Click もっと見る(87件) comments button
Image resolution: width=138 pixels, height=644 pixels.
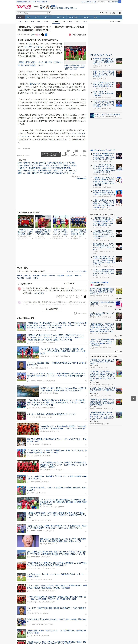[x=52, y=309]
